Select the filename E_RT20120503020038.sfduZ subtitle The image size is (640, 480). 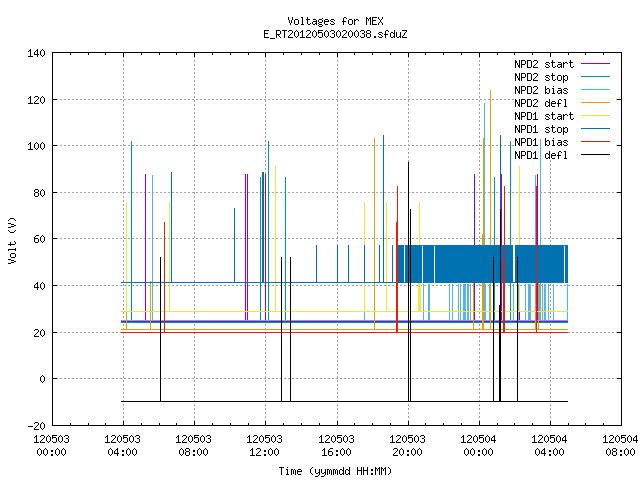pos(335,34)
